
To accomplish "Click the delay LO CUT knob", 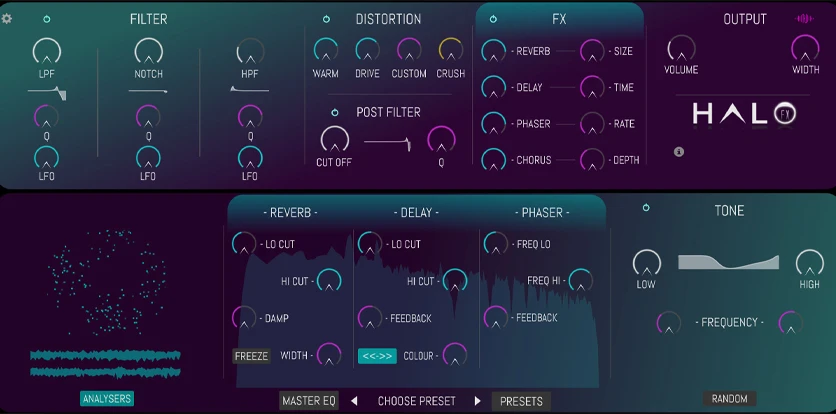I will [370, 244].
